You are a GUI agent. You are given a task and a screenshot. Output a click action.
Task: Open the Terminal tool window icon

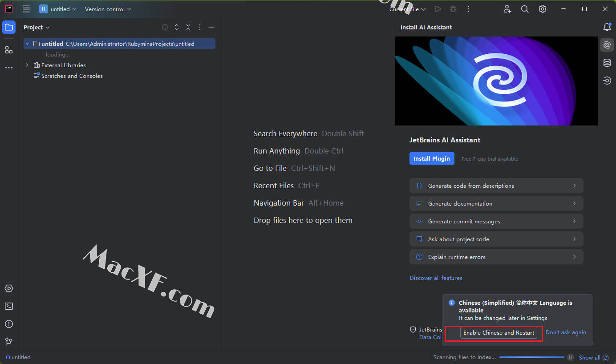(x=9, y=306)
